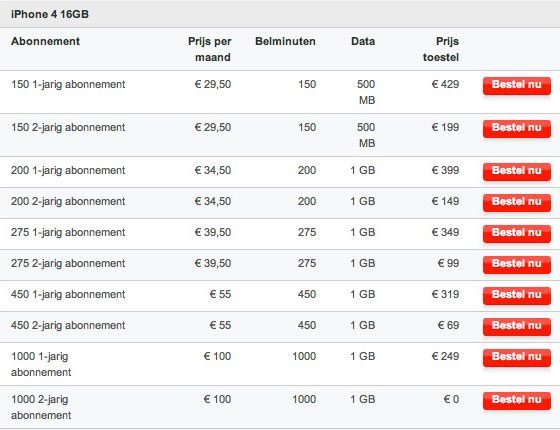Click the Prijs toestel column header

click(x=441, y=49)
